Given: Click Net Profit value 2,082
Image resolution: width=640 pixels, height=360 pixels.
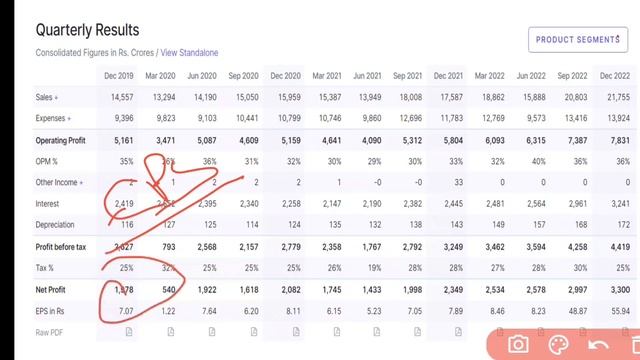Looking at the screenshot, I should (291, 290).
